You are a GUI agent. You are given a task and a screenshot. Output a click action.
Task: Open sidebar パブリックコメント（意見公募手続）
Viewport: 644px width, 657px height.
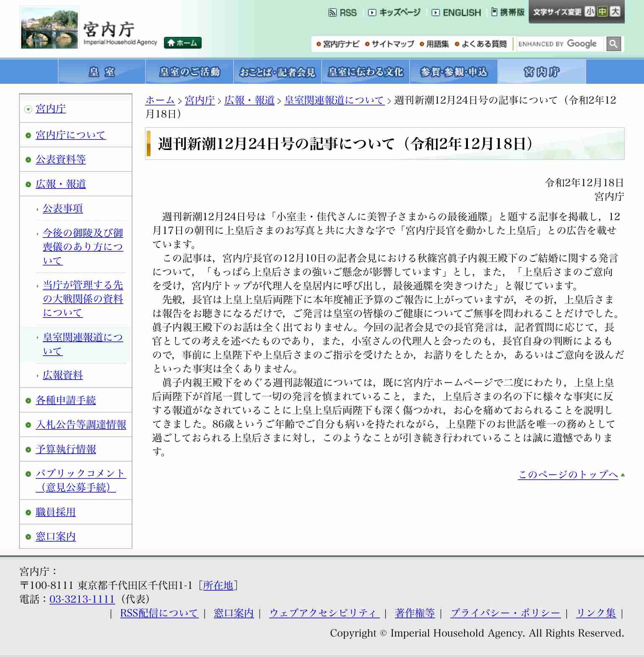(x=80, y=480)
